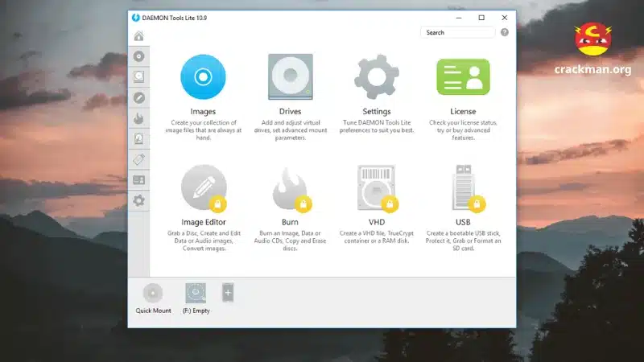Open the locked VHD tile
The width and height of the screenshot is (644, 362).
point(377,188)
